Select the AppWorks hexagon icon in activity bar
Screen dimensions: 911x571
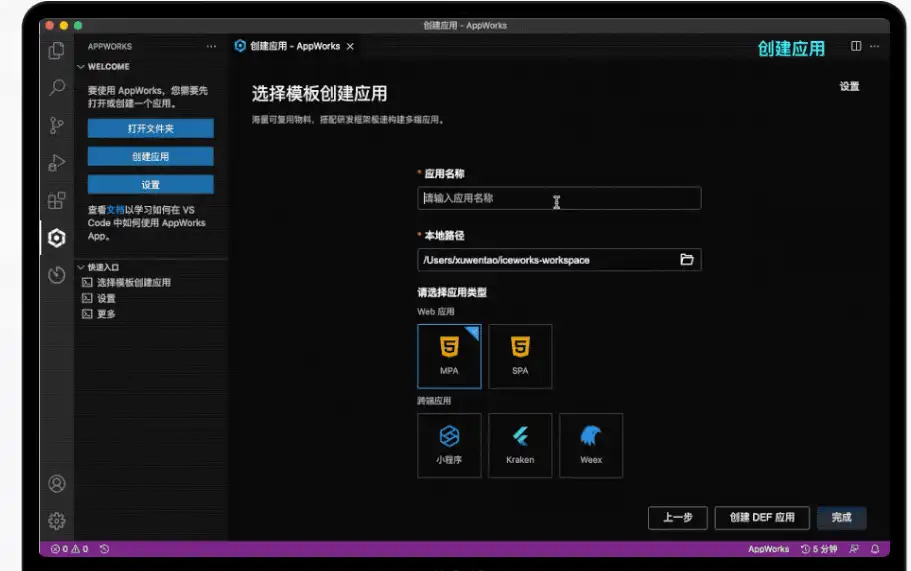[x=56, y=238]
